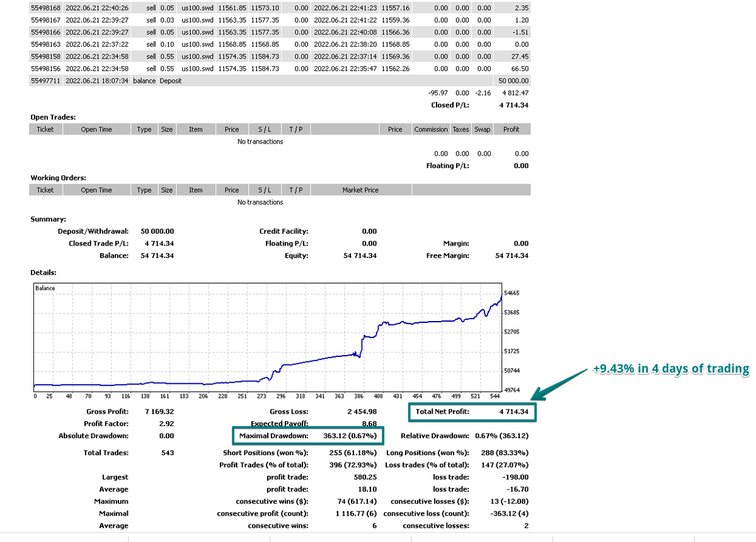Viewport: 756px width, 542px height.
Task: Click Profit Trades value 396 (72.93%)
Action: tap(353, 465)
